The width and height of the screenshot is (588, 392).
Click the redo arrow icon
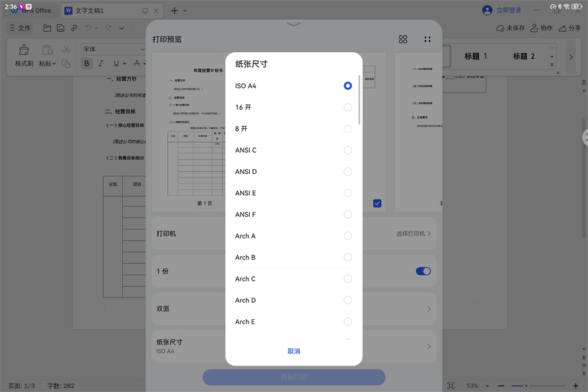[108, 28]
